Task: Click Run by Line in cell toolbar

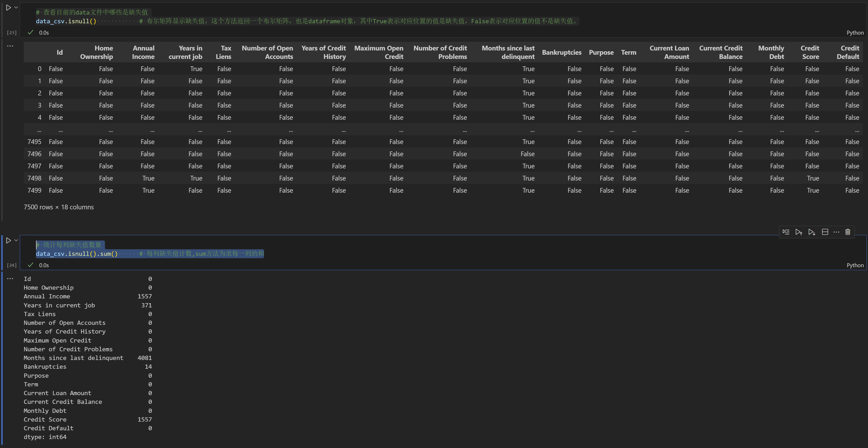Action: tap(786, 232)
